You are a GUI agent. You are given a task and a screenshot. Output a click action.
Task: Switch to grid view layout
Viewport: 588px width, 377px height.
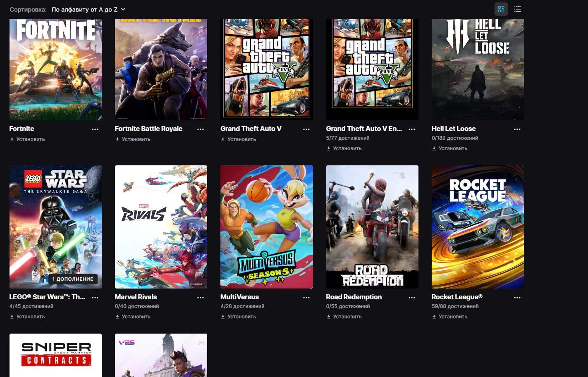(x=501, y=9)
